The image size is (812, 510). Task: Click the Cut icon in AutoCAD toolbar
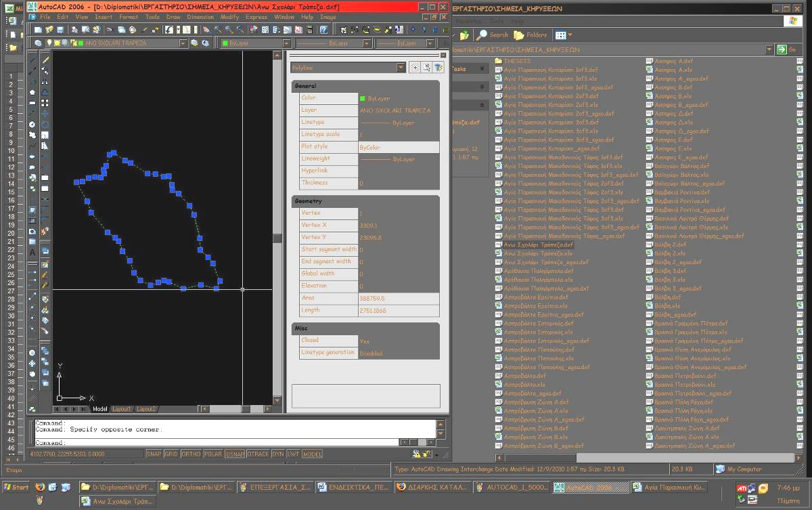click(x=110, y=30)
